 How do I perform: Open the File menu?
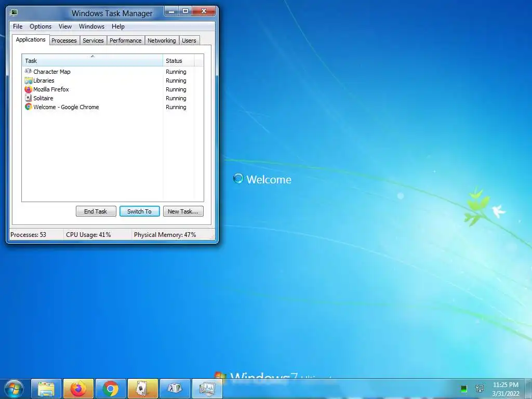click(18, 26)
